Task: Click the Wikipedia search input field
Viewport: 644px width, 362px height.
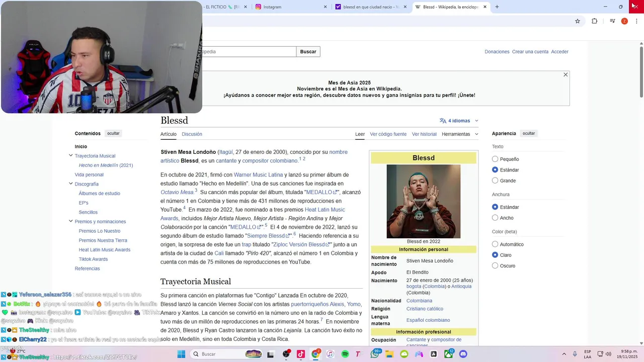Action: click(249, 52)
